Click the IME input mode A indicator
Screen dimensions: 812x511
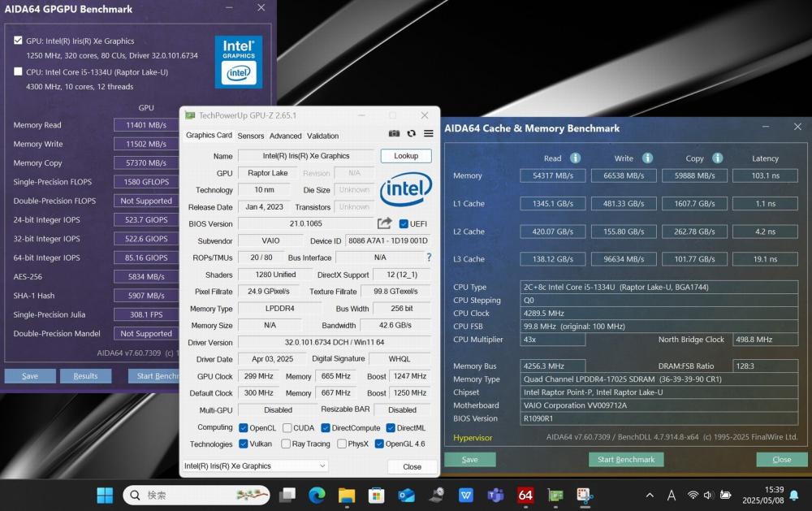[672, 496]
